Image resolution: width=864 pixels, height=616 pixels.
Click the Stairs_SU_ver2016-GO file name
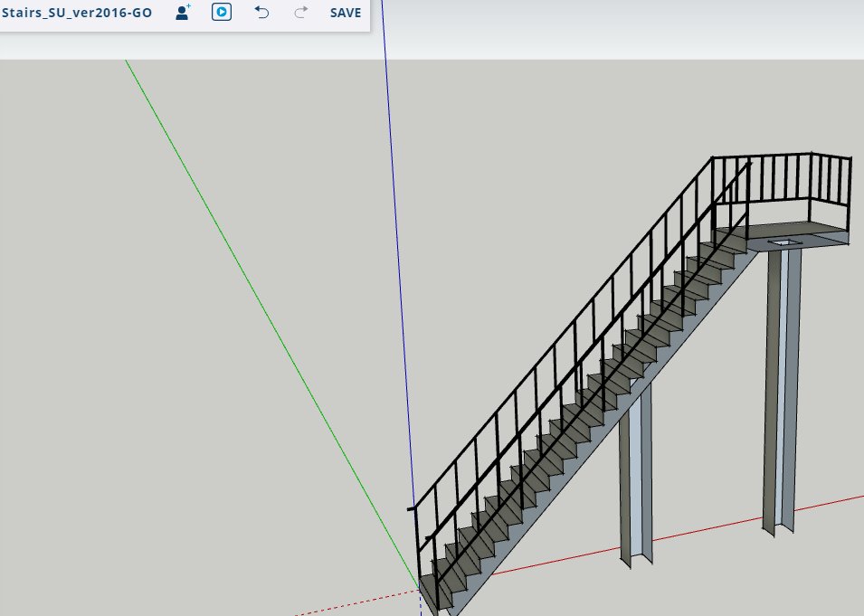click(x=77, y=13)
